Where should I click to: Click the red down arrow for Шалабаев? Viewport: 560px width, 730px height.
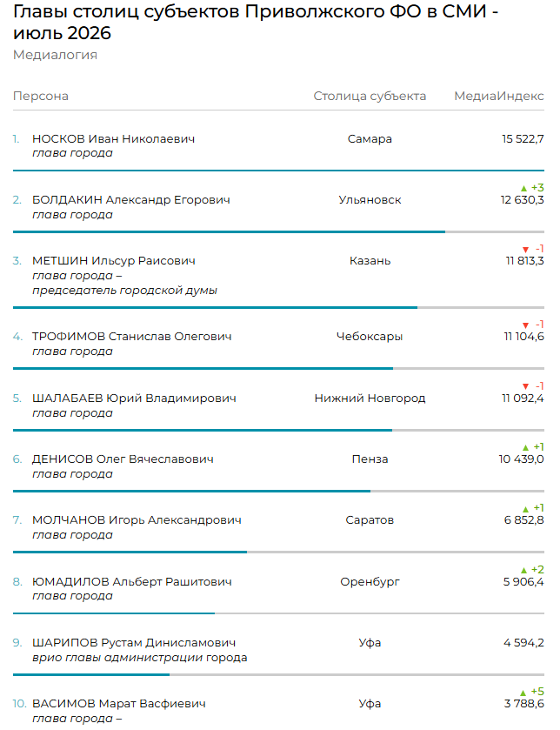(x=525, y=386)
